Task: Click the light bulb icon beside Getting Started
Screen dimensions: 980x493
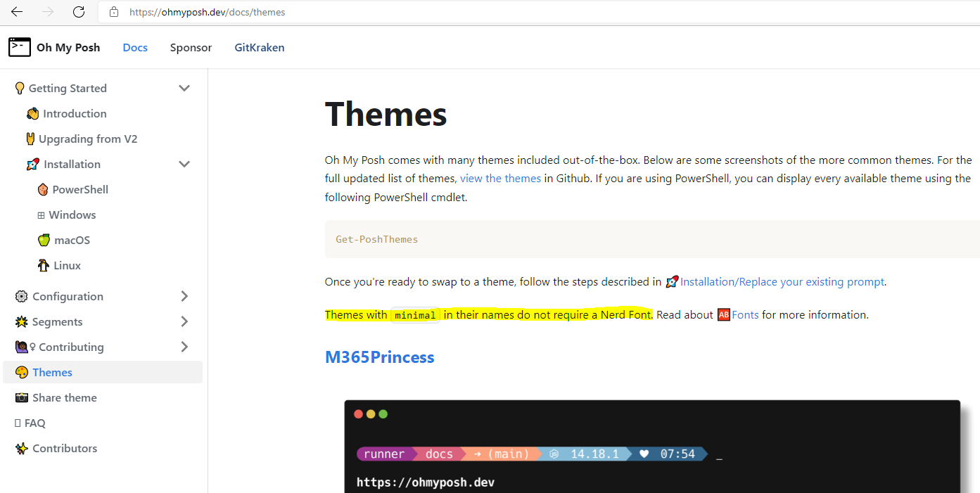Action: 20,88
